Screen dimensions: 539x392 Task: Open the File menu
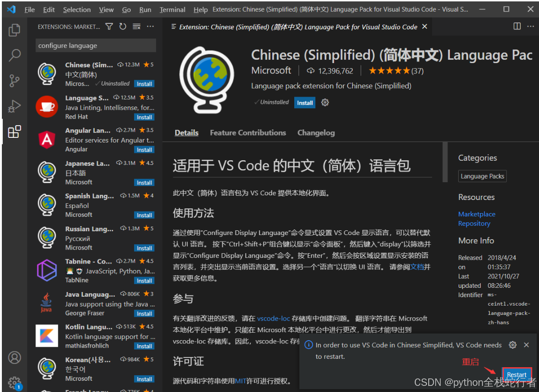(x=29, y=10)
